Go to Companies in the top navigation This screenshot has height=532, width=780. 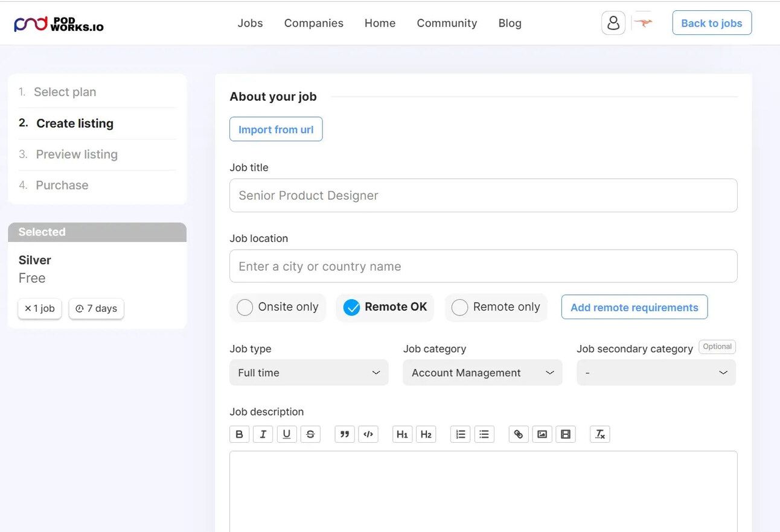tap(313, 23)
